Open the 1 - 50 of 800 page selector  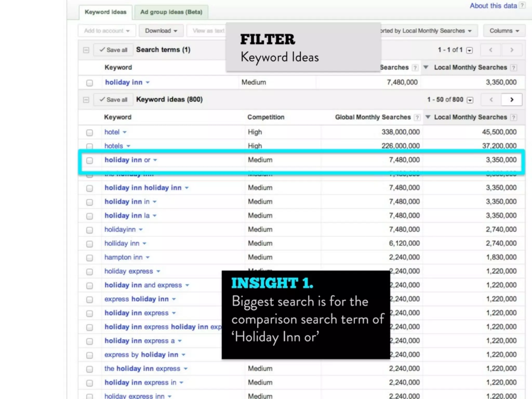[x=470, y=100]
